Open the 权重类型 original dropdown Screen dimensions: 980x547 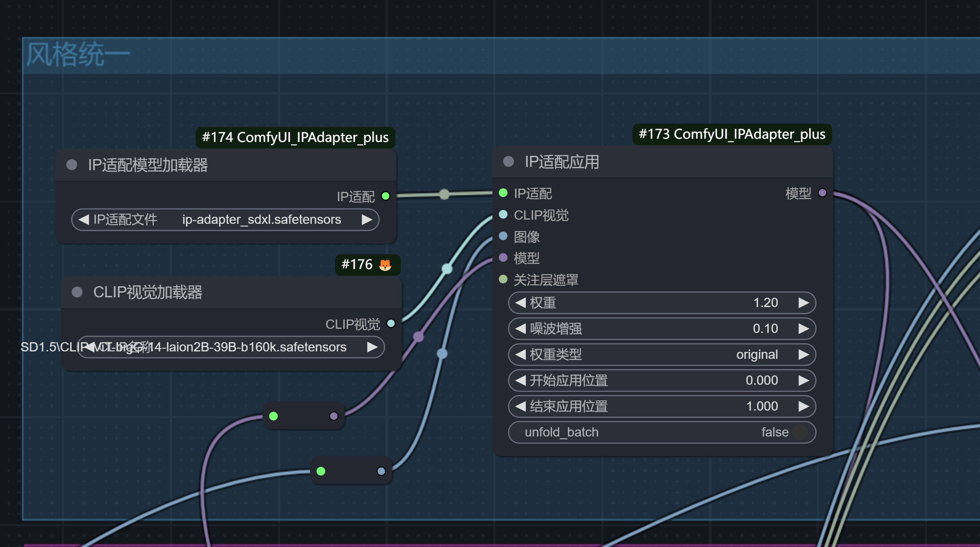(662, 354)
